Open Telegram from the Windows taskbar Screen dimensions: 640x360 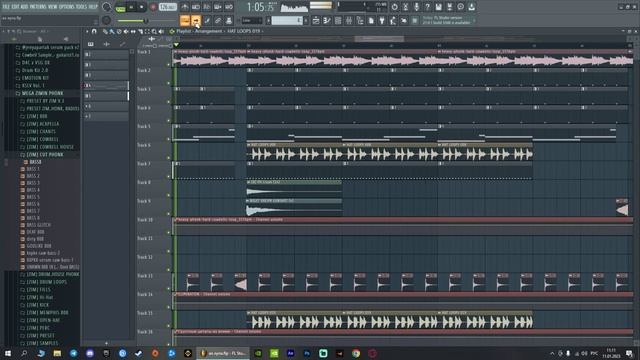(73, 353)
